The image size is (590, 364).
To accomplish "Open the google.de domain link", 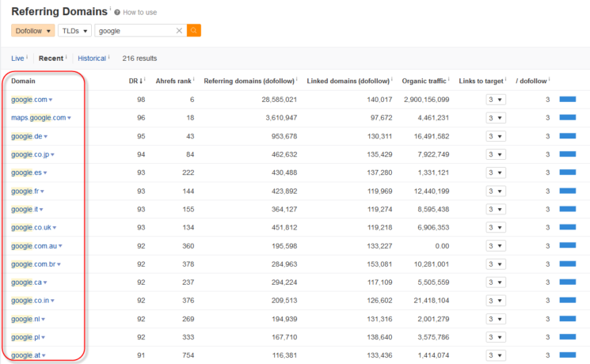I will [x=26, y=136].
